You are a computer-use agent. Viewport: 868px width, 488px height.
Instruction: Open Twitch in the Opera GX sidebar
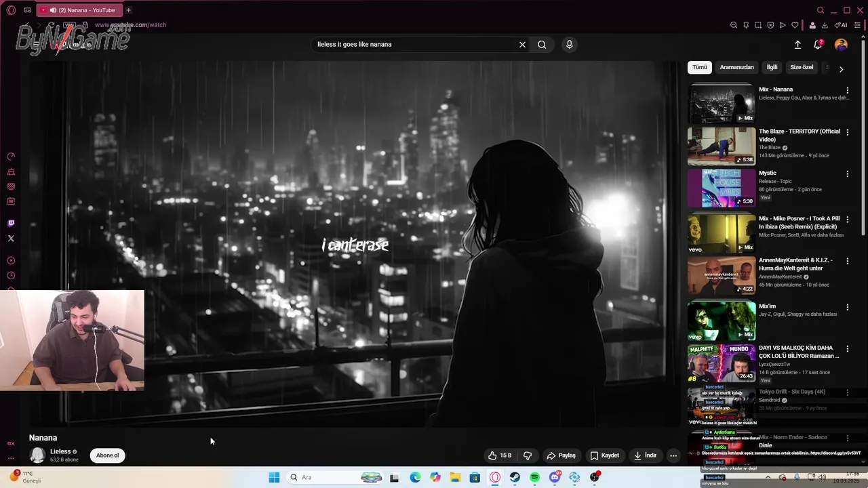[x=11, y=223]
